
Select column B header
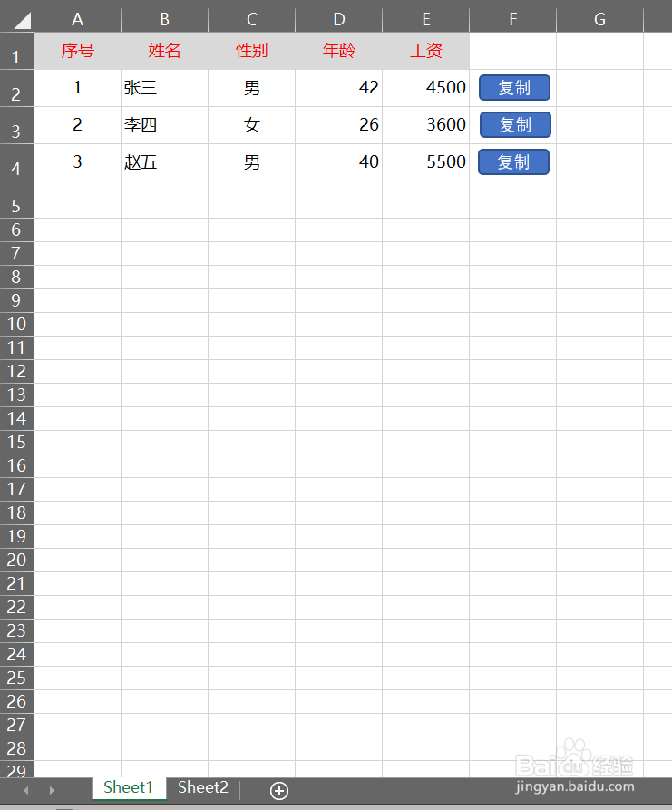[x=165, y=20]
